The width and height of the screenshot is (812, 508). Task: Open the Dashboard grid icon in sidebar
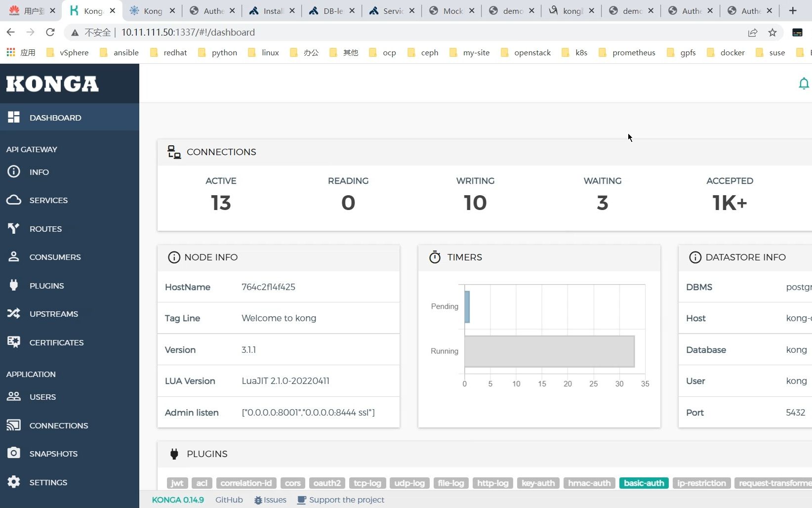pos(14,117)
